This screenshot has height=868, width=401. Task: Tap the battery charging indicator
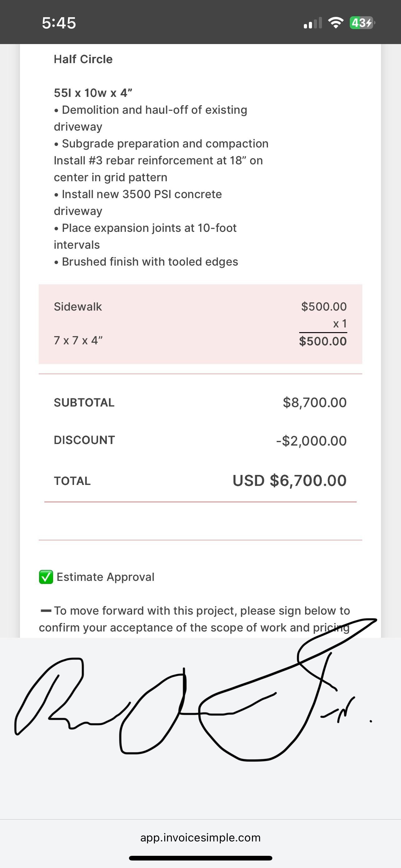point(362,23)
